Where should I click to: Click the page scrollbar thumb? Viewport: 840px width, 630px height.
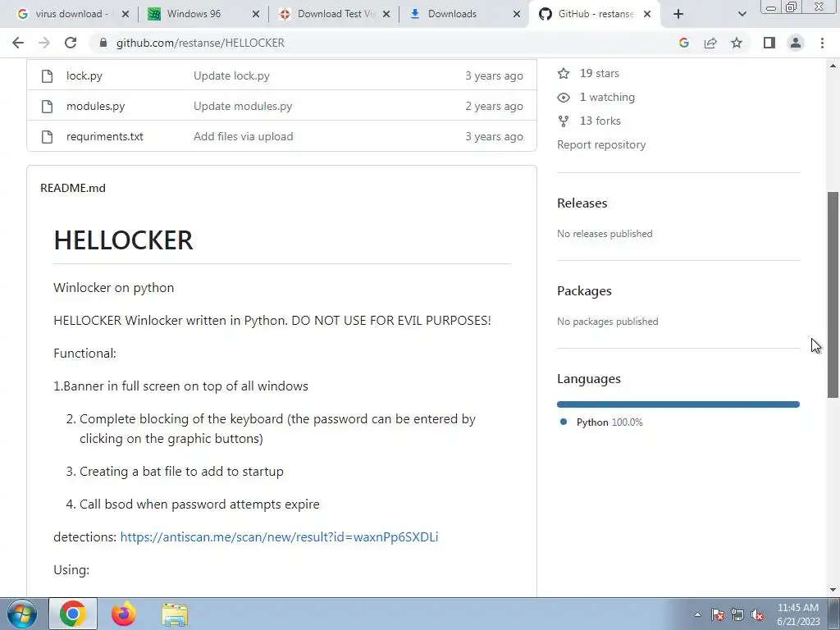pos(833,294)
